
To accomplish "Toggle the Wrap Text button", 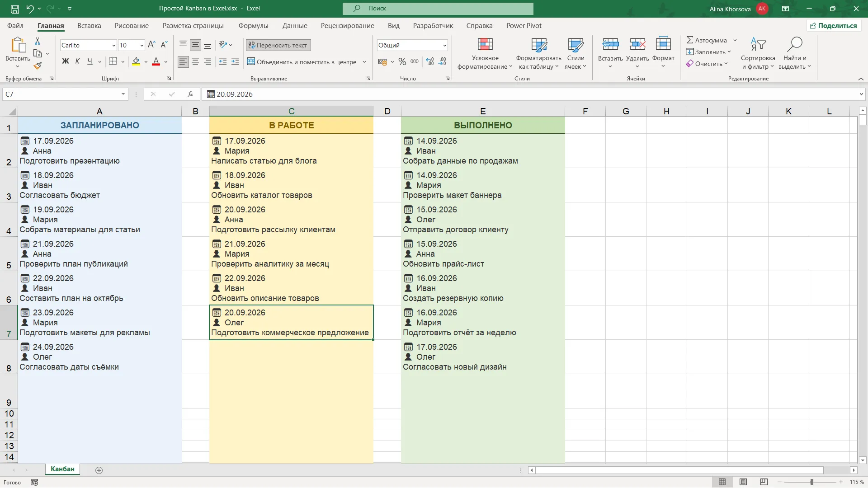I will tap(278, 45).
